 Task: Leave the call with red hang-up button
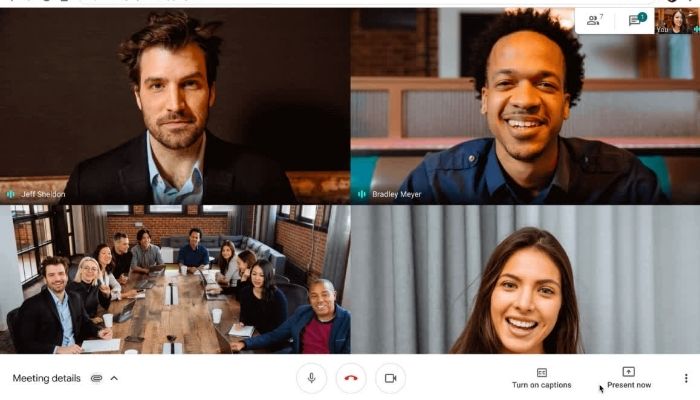coord(351,378)
